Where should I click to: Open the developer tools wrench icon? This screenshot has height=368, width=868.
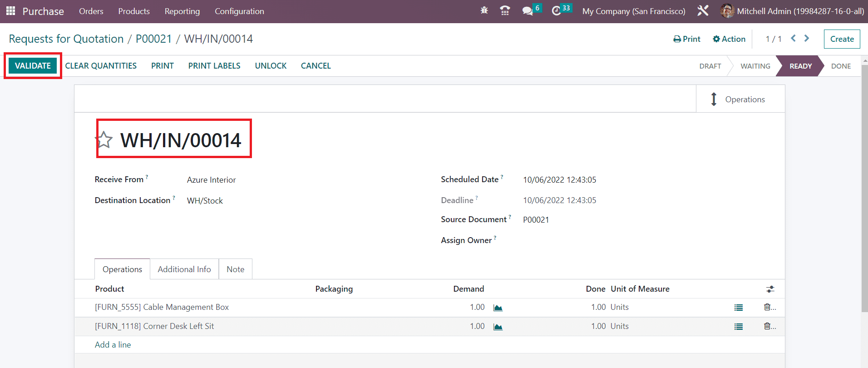[703, 11]
